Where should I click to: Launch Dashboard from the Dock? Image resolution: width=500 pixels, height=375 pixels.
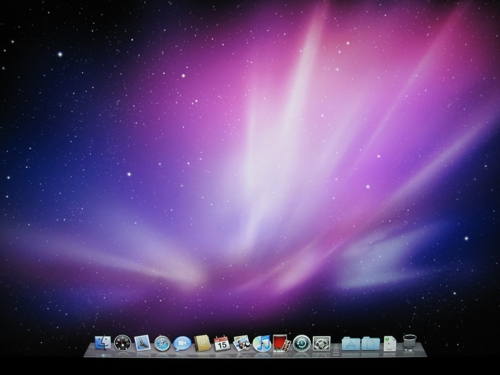123,343
